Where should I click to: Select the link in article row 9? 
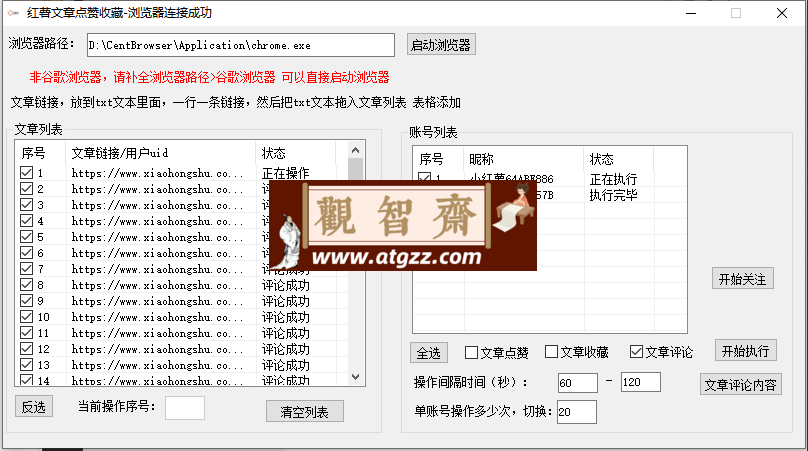pos(157,301)
